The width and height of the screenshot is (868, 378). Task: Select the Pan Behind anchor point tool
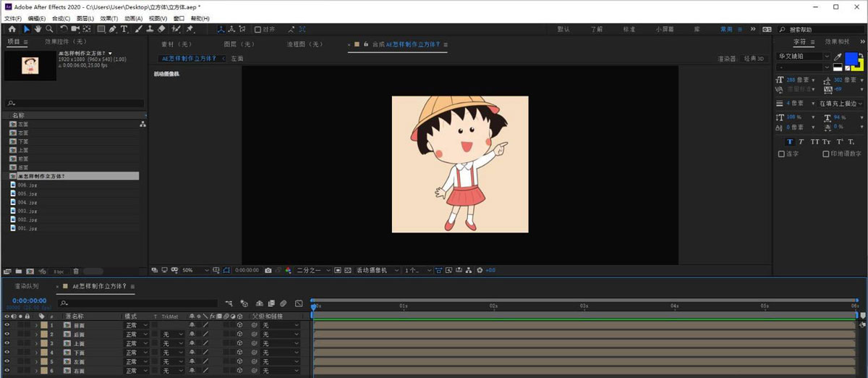(87, 30)
